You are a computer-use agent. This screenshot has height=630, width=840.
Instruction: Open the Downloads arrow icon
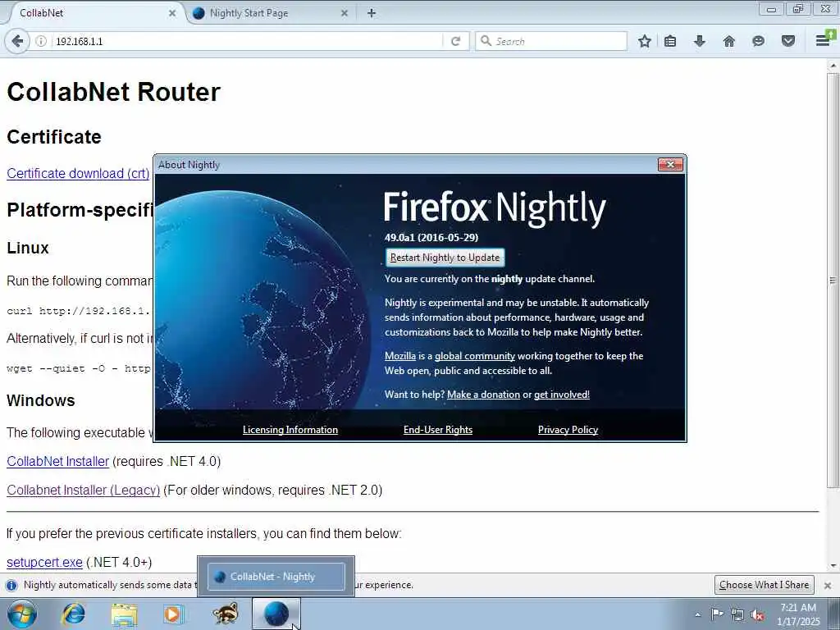click(x=700, y=41)
